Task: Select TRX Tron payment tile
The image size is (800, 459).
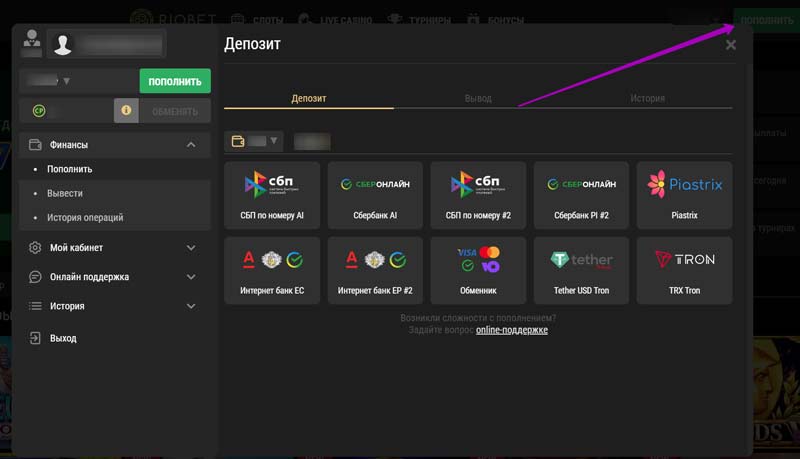Action: click(x=684, y=269)
